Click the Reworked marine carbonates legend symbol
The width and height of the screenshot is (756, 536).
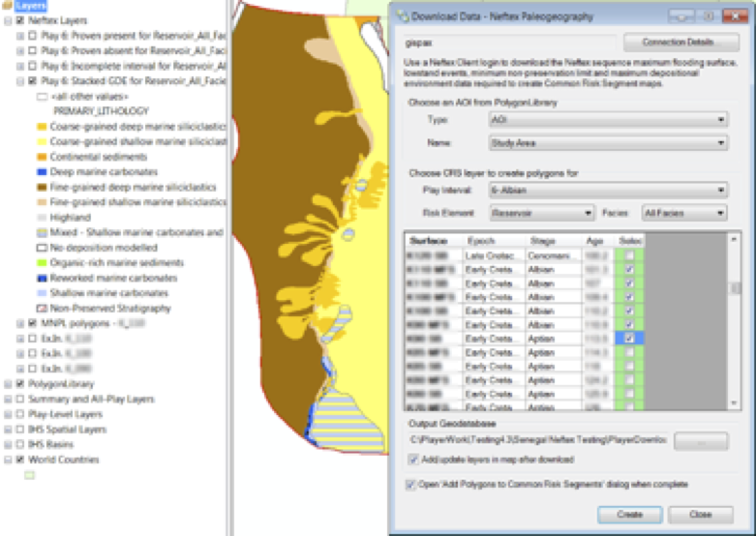tap(42, 278)
